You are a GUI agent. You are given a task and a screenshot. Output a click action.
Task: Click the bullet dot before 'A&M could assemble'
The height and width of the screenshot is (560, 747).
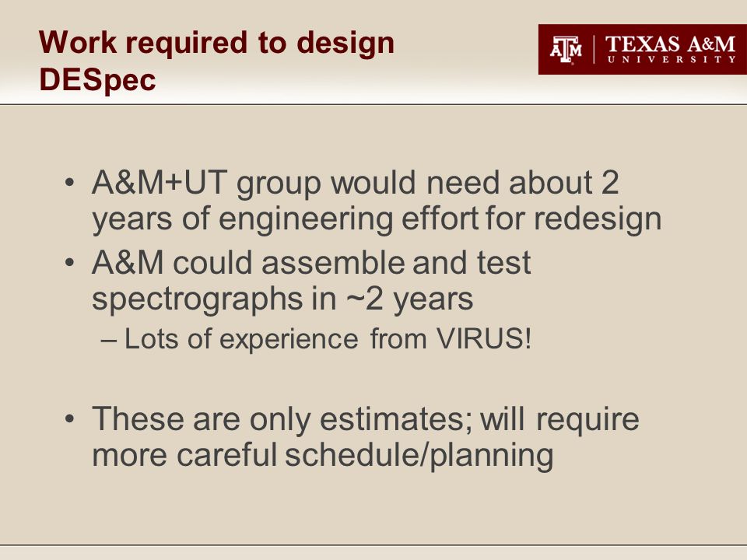(x=69, y=263)
